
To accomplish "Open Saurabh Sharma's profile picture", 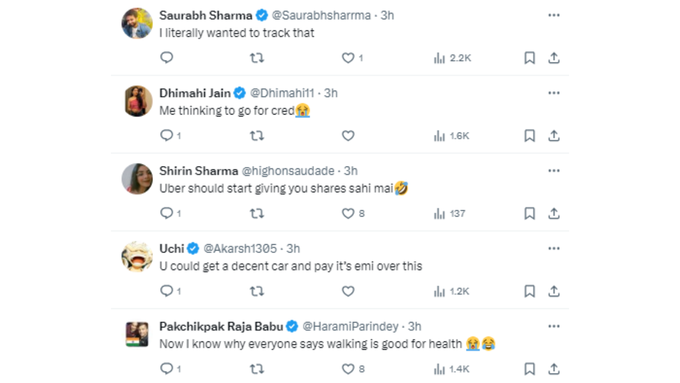I will 137,23.
